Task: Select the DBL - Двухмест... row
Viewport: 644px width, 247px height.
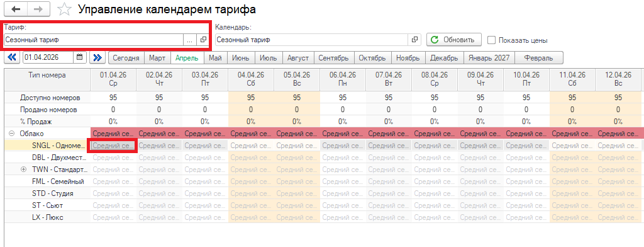Action: 47,158
